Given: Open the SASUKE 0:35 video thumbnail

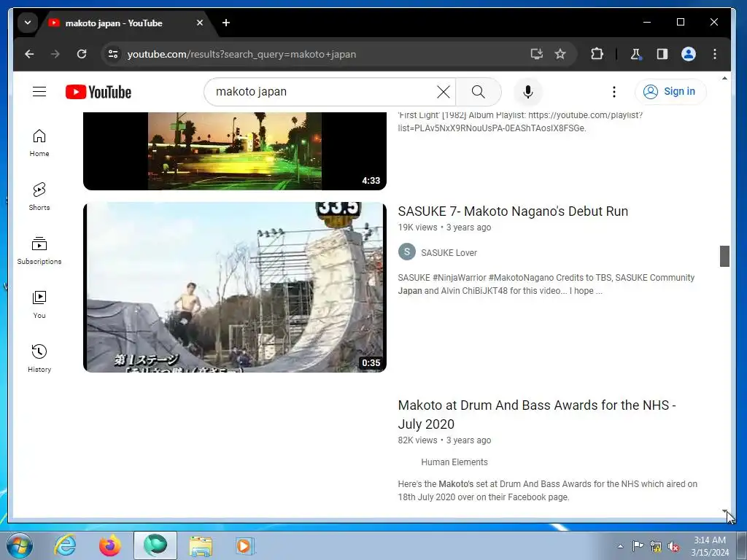Looking at the screenshot, I should (234, 287).
